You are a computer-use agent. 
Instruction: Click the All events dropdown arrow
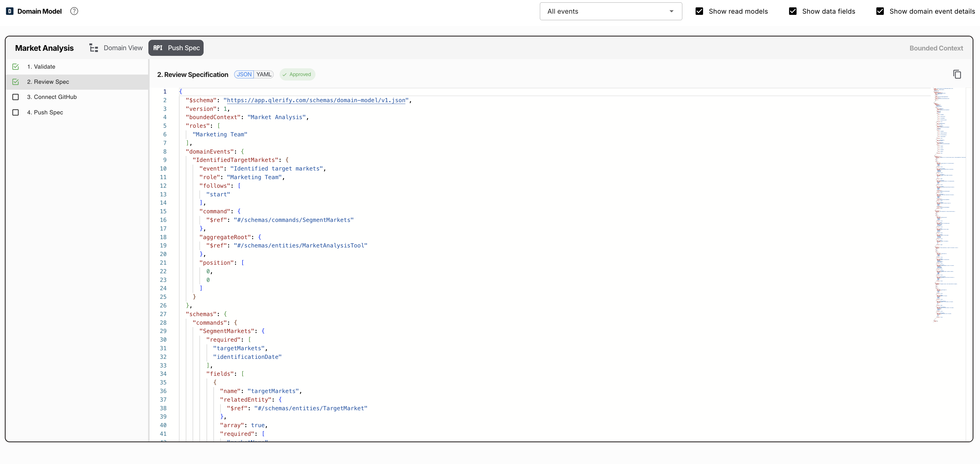click(671, 11)
